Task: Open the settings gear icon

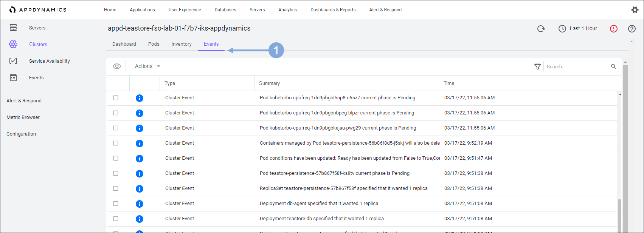Action: (x=635, y=10)
